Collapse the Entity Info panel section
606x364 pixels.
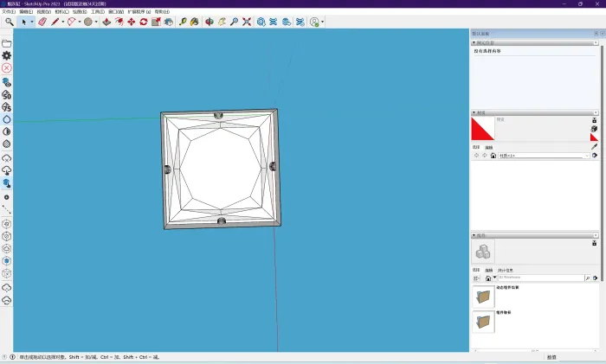tap(474, 42)
